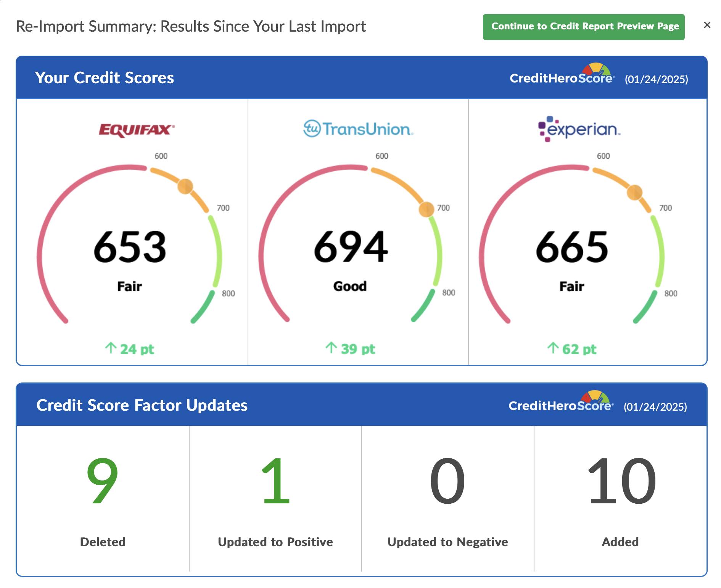
Task: Open the 9 Deleted items count
Action: point(102,480)
